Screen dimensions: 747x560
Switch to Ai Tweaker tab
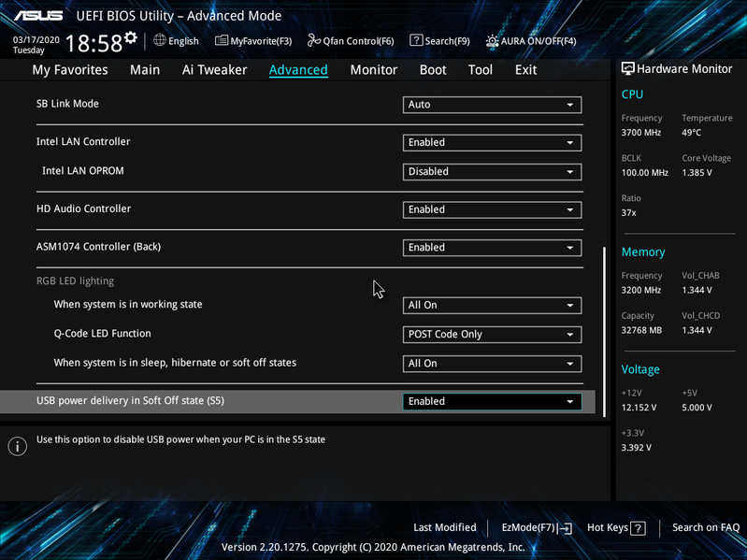click(x=214, y=70)
